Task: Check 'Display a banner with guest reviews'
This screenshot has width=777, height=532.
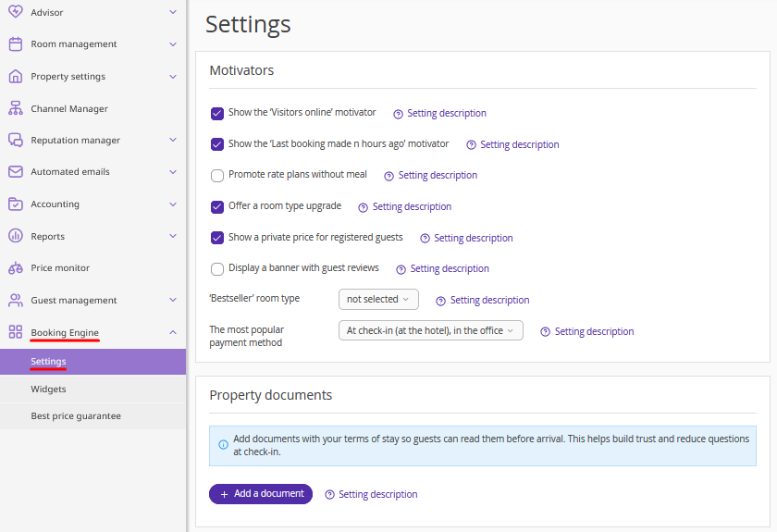Action: (x=217, y=268)
